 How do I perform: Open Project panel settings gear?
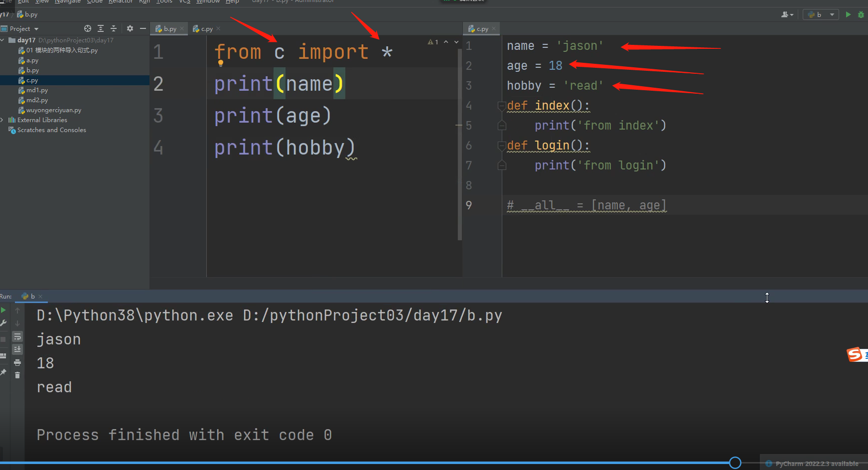(x=130, y=28)
